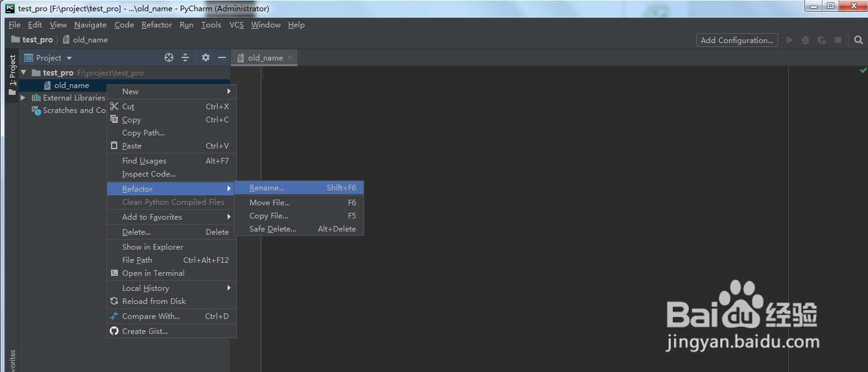Expand the External Libraries tree node
Screen dimensions: 868x372
click(x=23, y=98)
